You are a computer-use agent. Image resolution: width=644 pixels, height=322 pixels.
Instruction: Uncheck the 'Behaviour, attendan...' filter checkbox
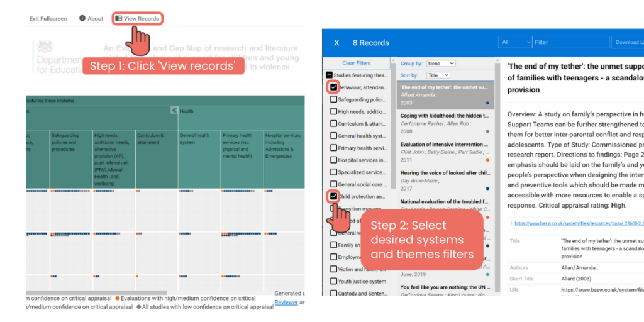[333, 87]
